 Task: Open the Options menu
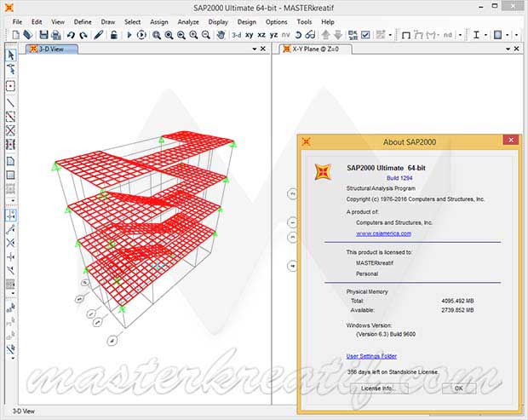click(x=276, y=22)
